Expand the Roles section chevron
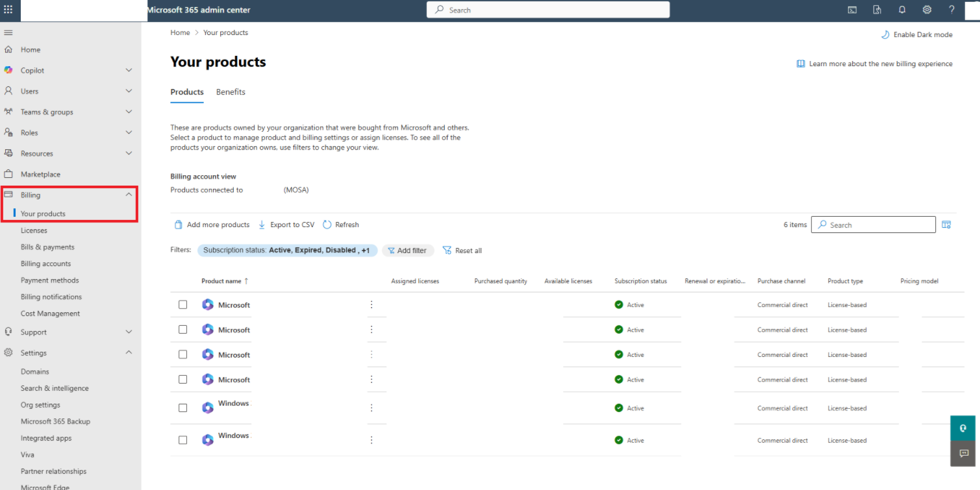The image size is (980, 490). click(x=129, y=132)
